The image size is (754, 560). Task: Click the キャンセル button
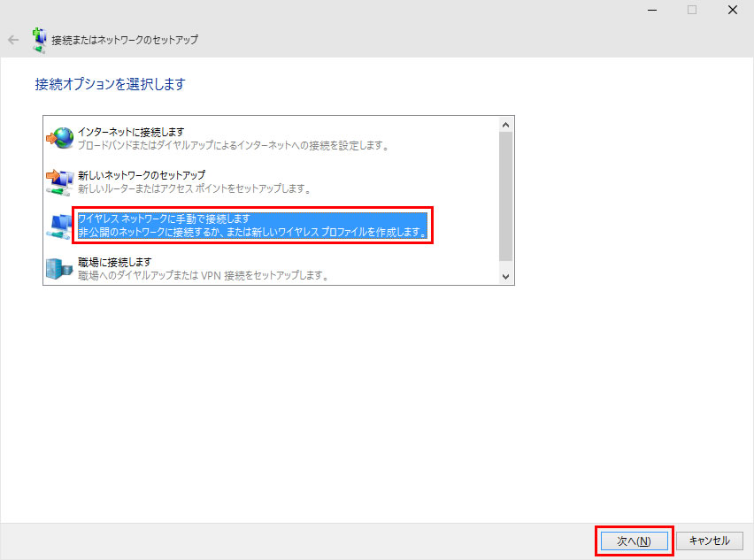(x=709, y=541)
